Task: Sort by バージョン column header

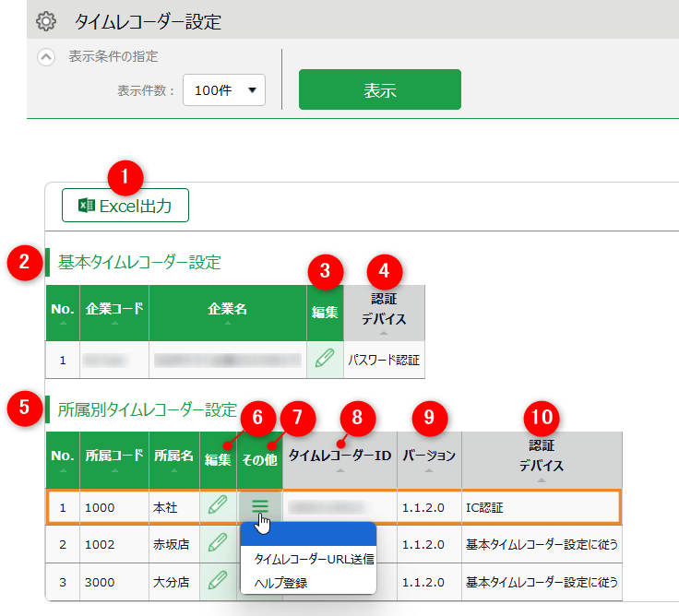Action: [x=429, y=459]
